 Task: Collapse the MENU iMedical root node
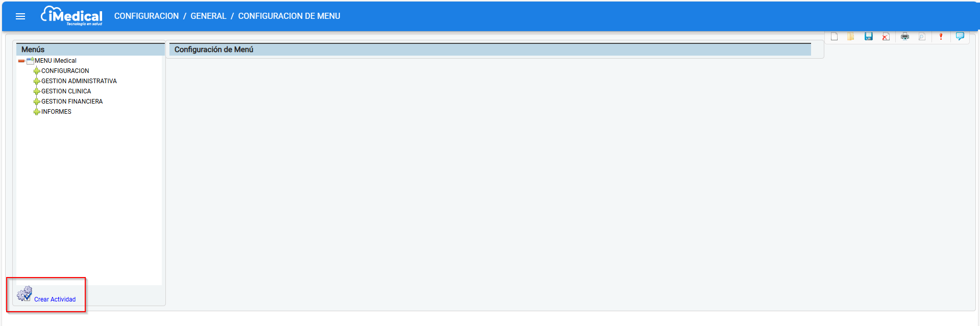[x=21, y=61]
